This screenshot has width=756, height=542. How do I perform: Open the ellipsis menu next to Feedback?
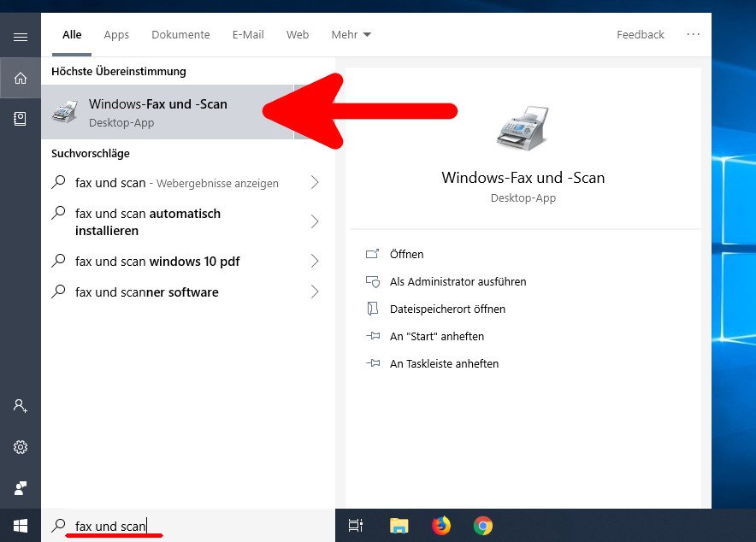click(x=692, y=34)
